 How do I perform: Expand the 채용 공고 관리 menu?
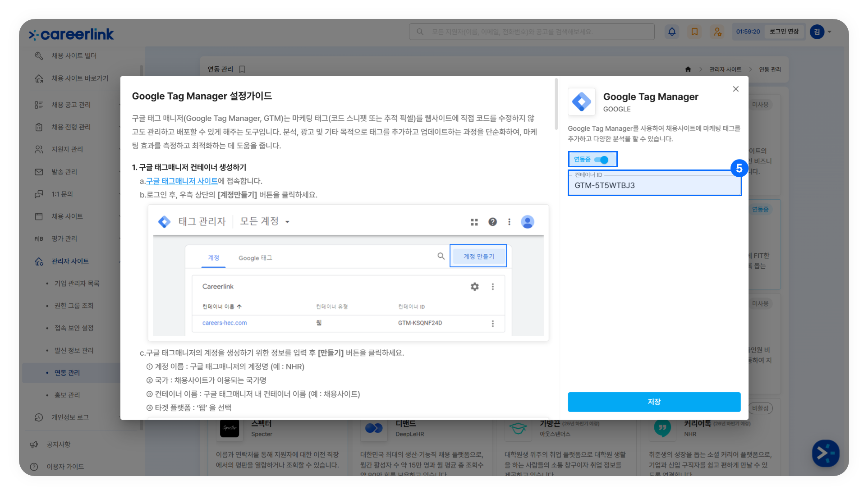click(71, 105)
